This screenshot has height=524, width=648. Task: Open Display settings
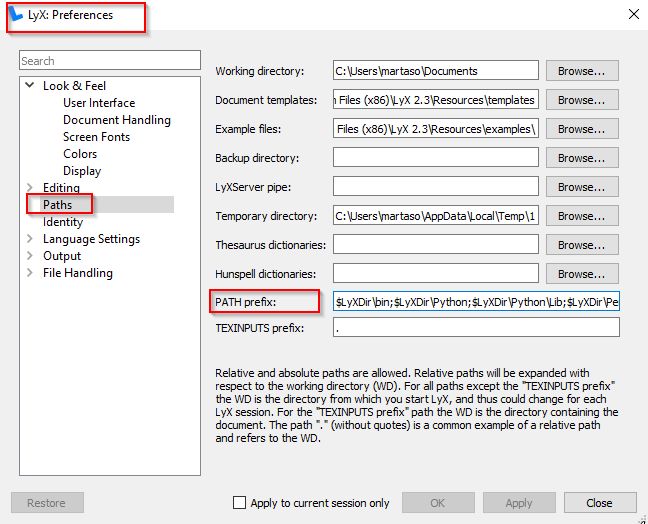click(82, 171)
